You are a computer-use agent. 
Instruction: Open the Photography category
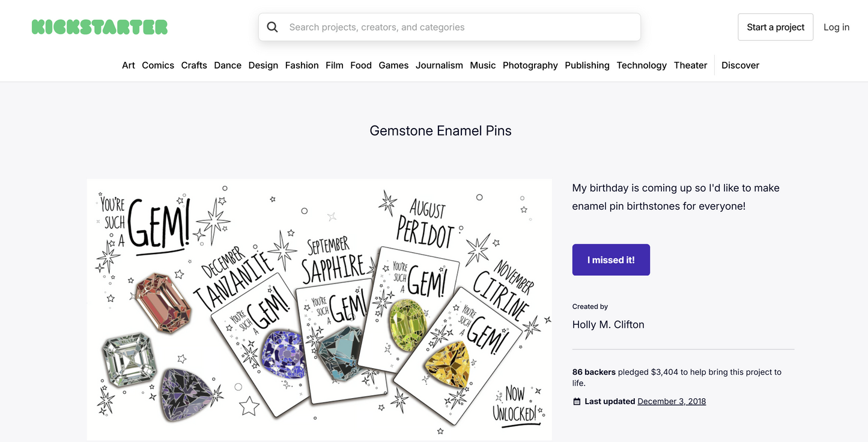point(530,65)
